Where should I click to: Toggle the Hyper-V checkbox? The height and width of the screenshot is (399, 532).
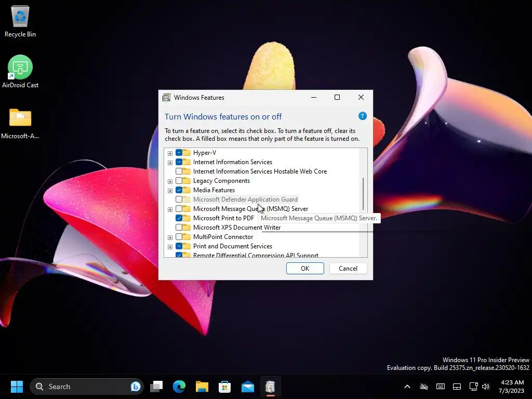pos(179,153)
